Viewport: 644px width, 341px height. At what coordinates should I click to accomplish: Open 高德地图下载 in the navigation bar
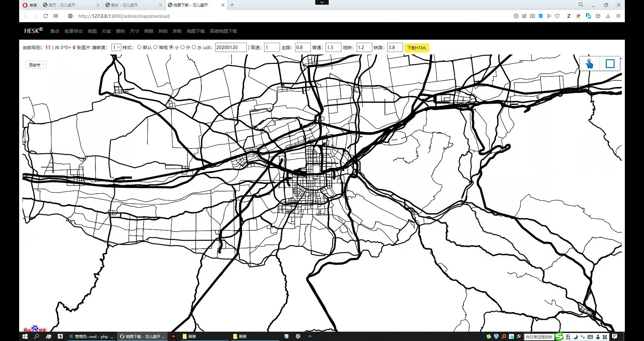[x=223, y=31]
